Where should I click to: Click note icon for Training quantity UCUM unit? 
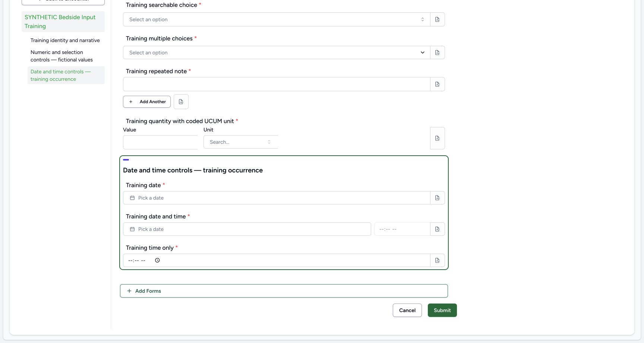[437, 138]
